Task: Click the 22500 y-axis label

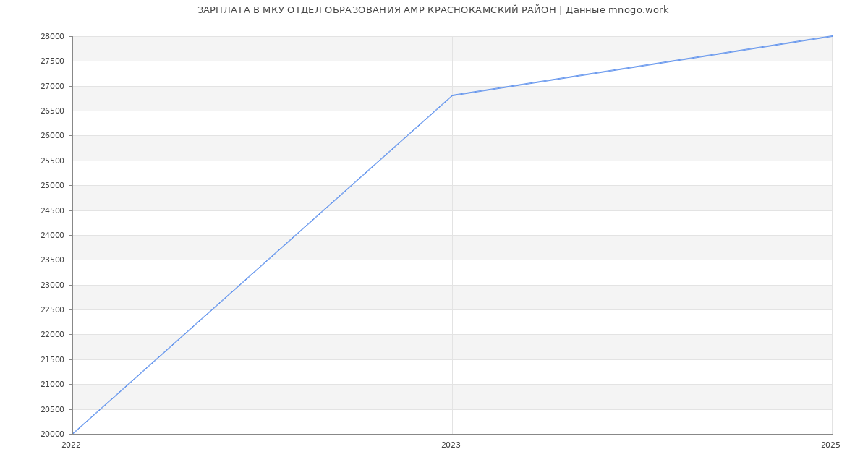Action: pyautogui.click(x=52, y=310)
